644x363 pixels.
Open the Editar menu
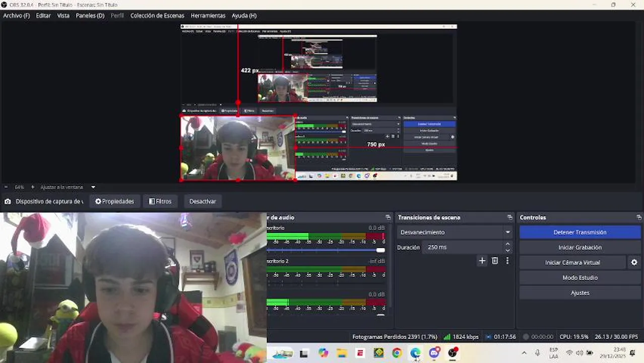click(43, 16)
